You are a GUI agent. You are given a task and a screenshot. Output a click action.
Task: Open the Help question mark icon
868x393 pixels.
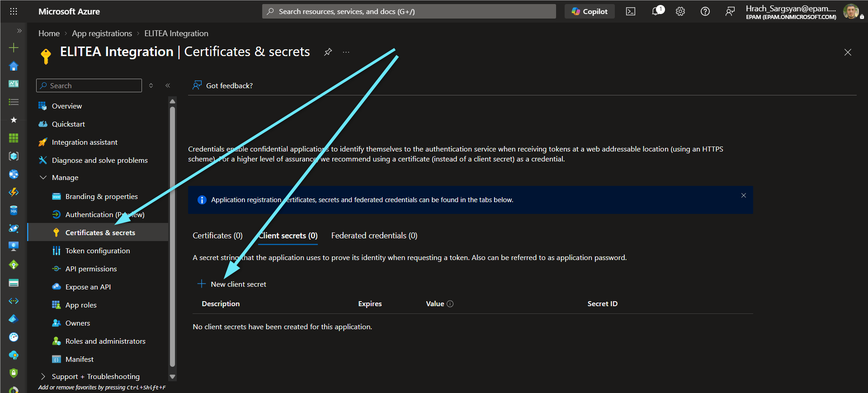(x=705, y=11)
